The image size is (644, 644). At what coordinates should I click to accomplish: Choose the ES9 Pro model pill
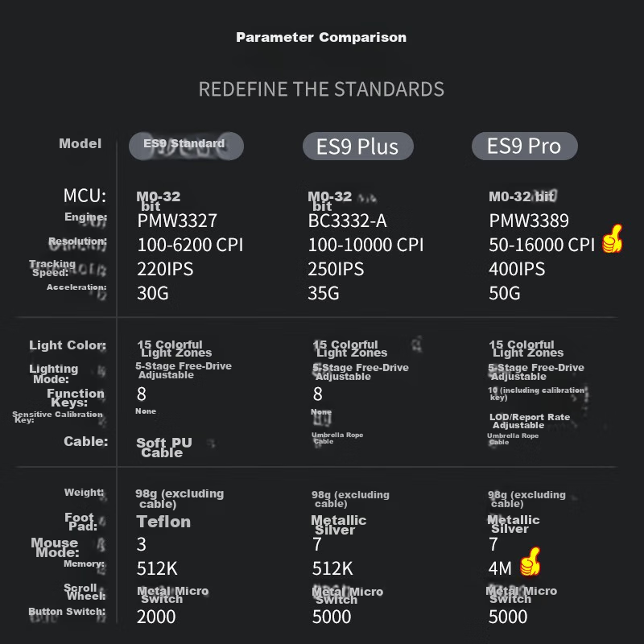coord(524,146)
